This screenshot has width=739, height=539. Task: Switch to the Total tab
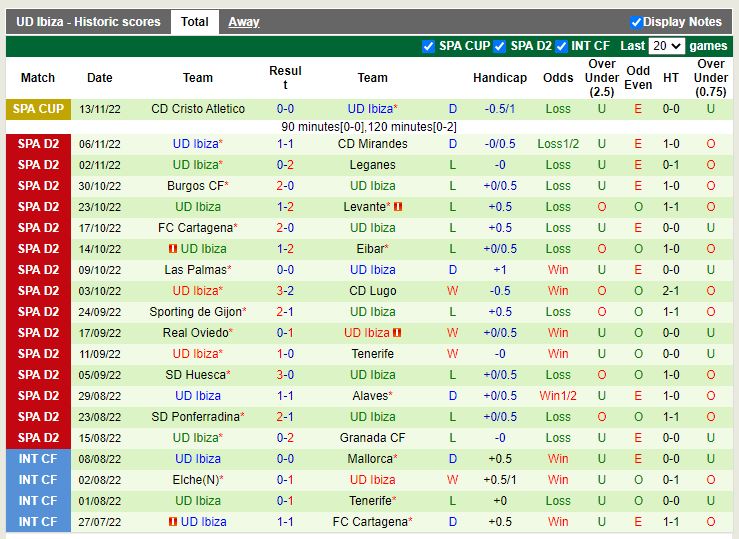(195, 22)
